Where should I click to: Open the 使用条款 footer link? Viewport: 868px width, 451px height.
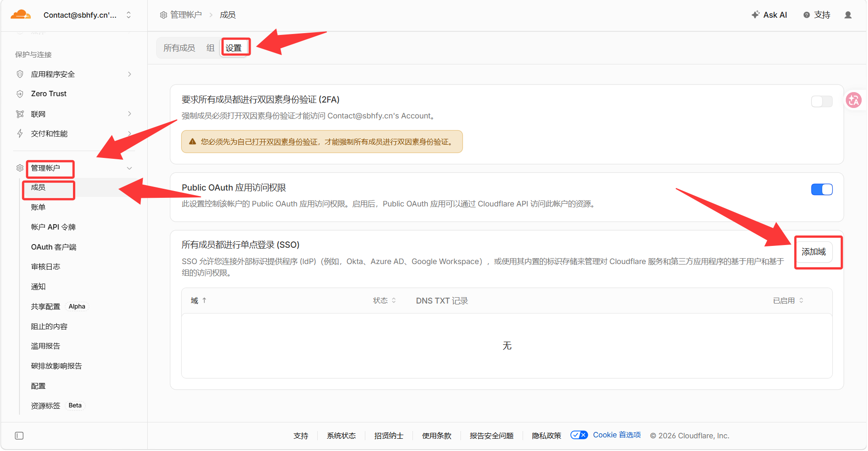pyautogui.click(x=437, y=436)
